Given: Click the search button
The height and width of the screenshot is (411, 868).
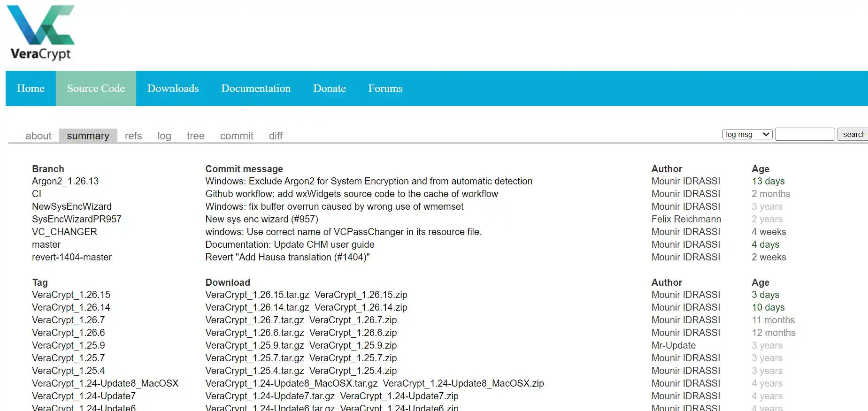Looking at the screenshot, I should [x=853, y=134].
